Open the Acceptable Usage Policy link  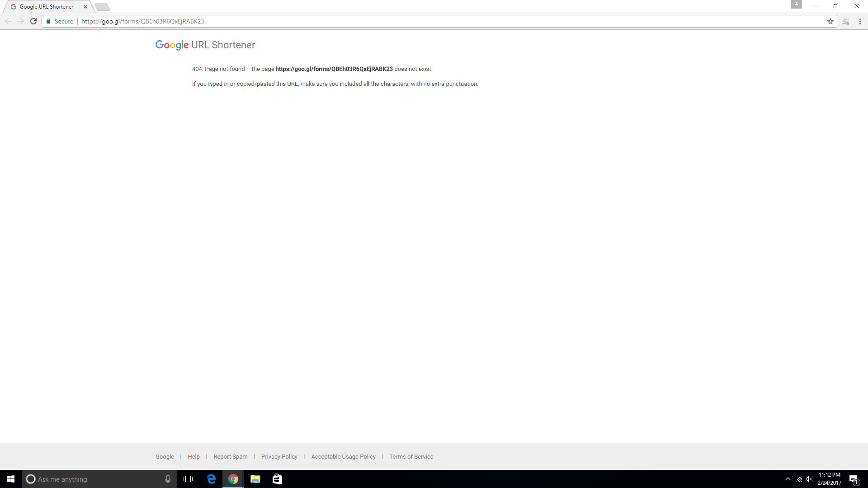coord(344,457)
